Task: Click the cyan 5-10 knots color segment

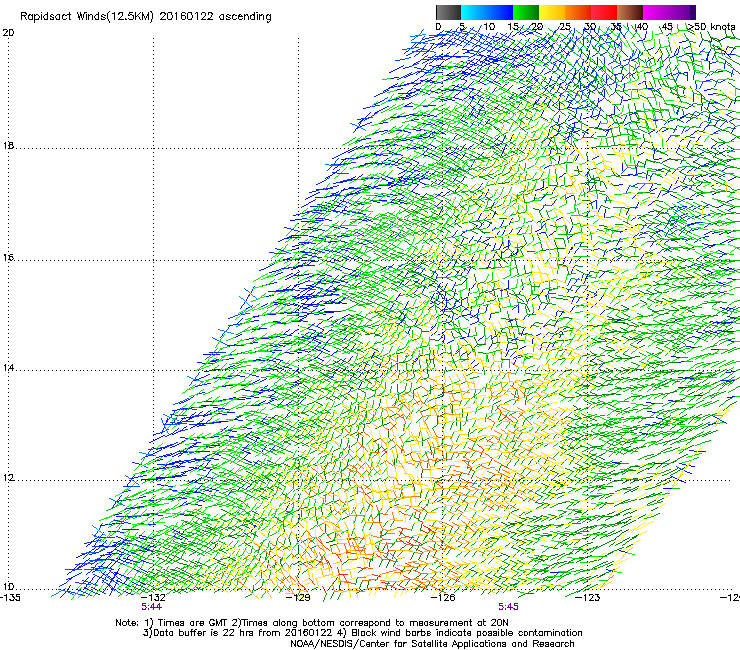Action: (x=474, y=12)
